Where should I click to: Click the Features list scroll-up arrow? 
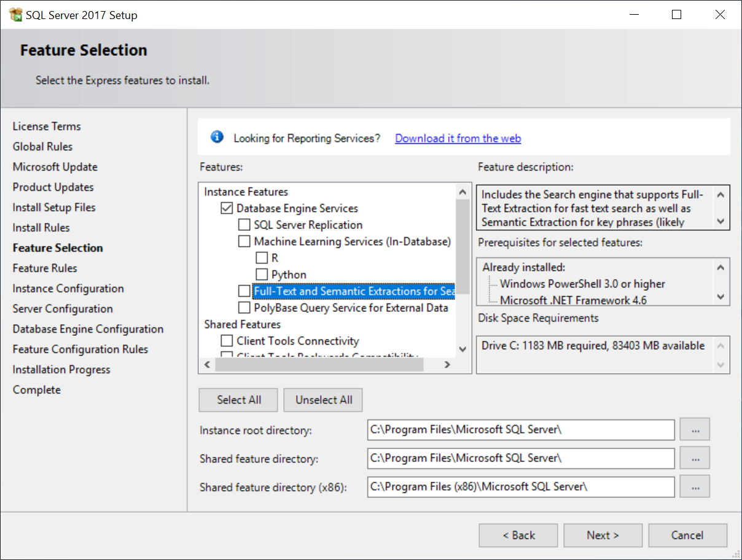pyautogui.click(x=463, y=191)
